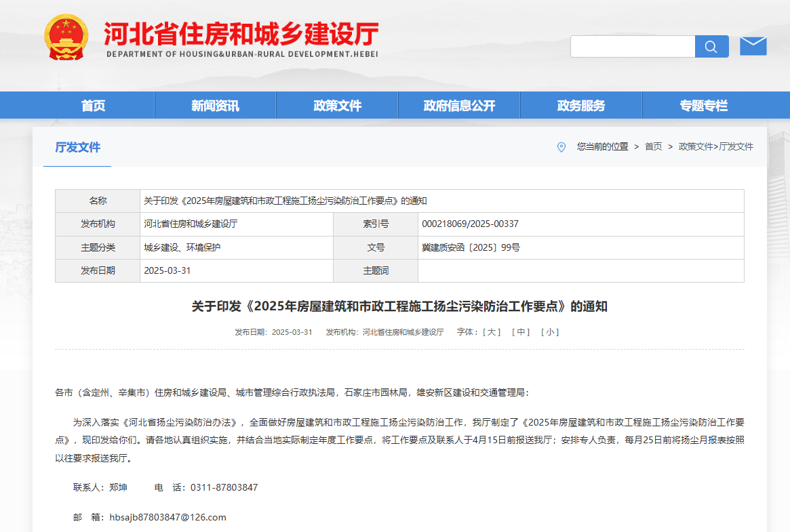Viewport: 790px width, 532px height.
Task: Click breadcrumb link 政策文件>厅发文件
Action: click(715, 146)
